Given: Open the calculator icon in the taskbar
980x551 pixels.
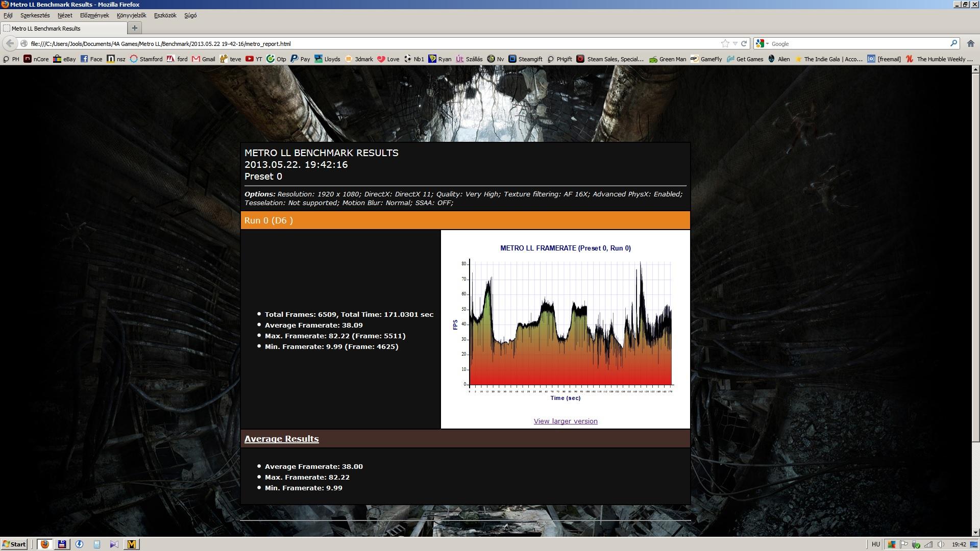Looking at the screenshot, I should pos(96,544).
